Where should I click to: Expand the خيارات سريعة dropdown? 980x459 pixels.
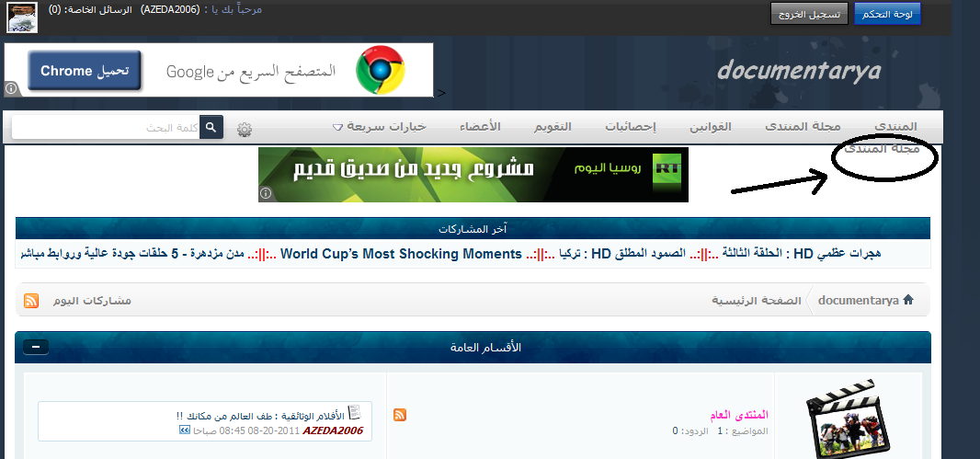tap(379, 127)
